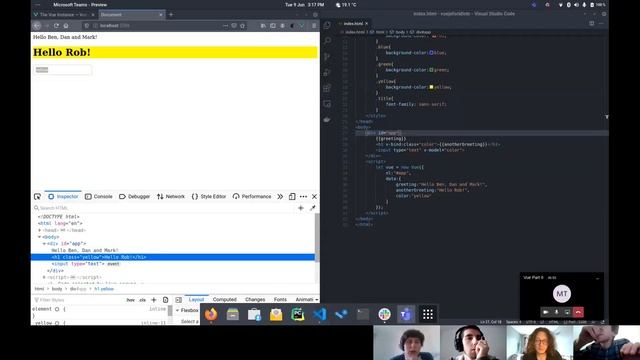Open VS Code Explorer in activity bar
The width and height of the screenshot is (640, 360).
327,26
